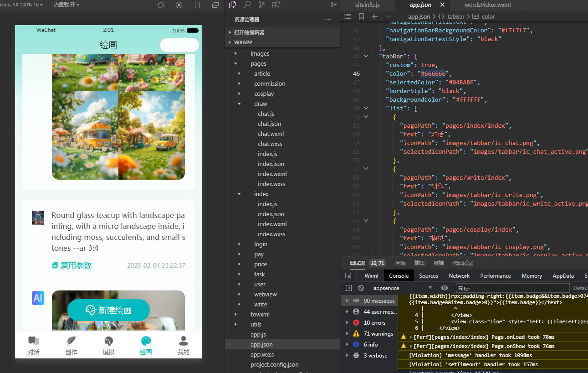Tap the 创作 feather tab bar icon
The image size is (588, 373).
coord(71,341)
